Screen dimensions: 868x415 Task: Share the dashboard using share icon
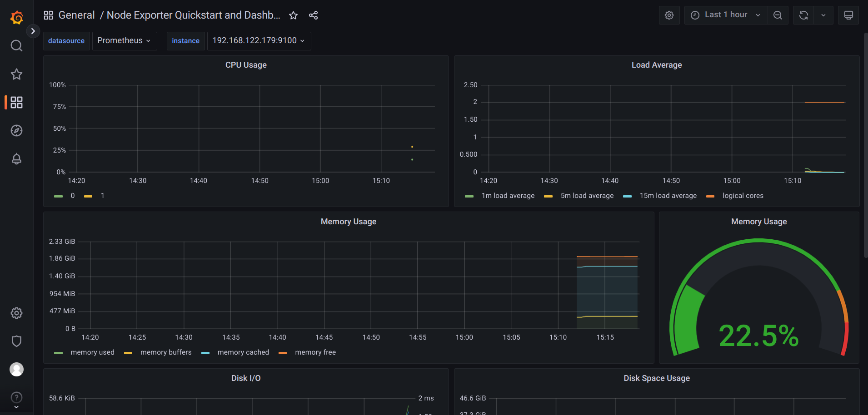point(313,15)
